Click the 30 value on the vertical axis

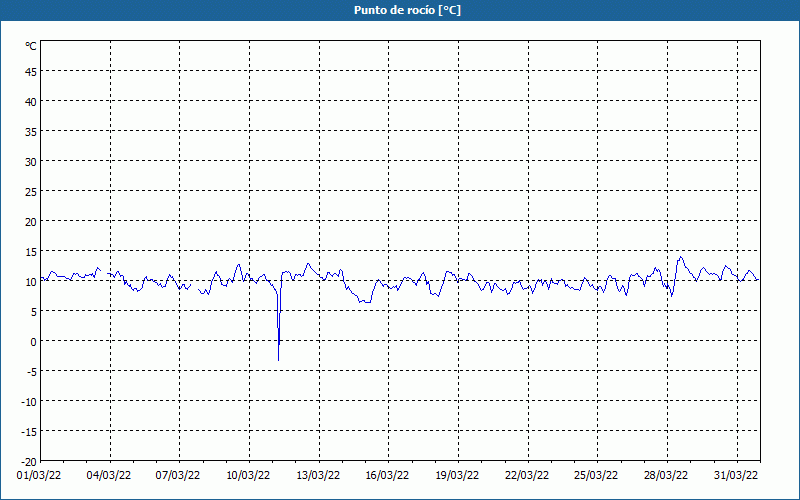31,162
